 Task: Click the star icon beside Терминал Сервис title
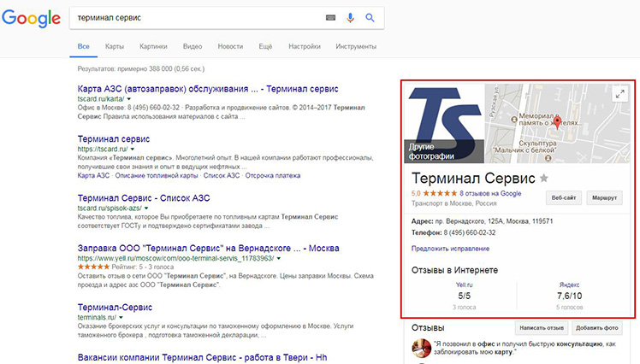[x=543, y=178]
